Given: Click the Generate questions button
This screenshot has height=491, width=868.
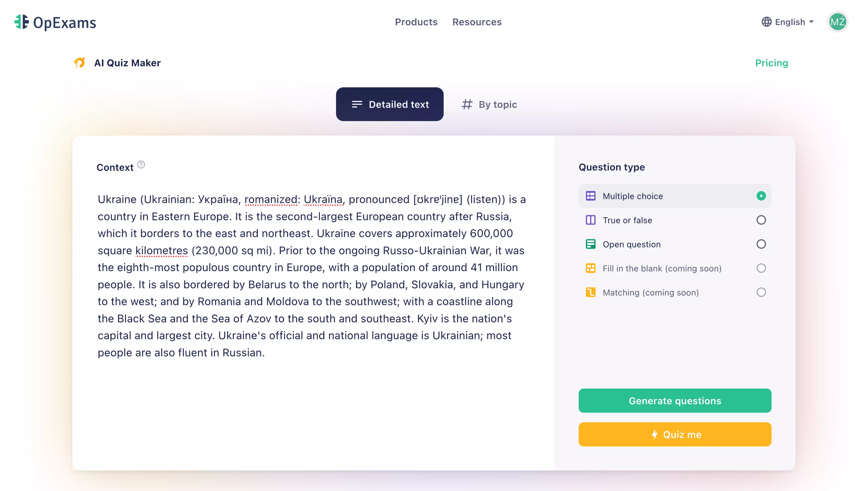Looking at the screenshot, I should pos(675,401).
